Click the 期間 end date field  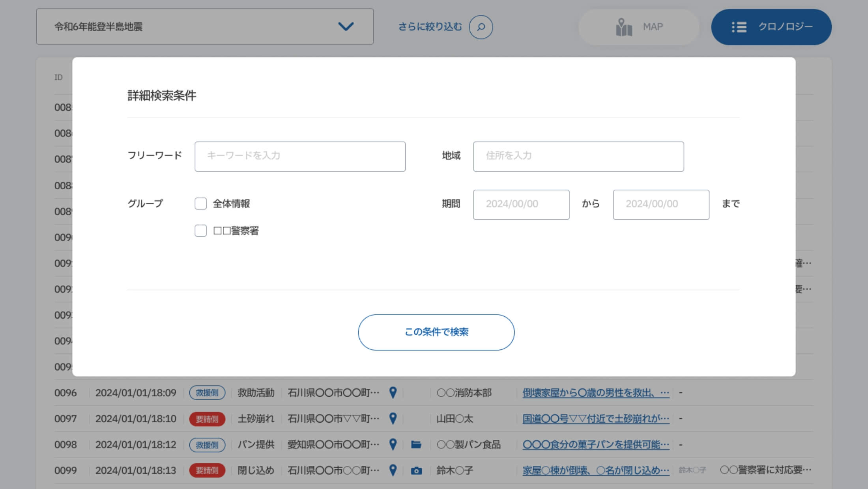[x=660, y=204]
